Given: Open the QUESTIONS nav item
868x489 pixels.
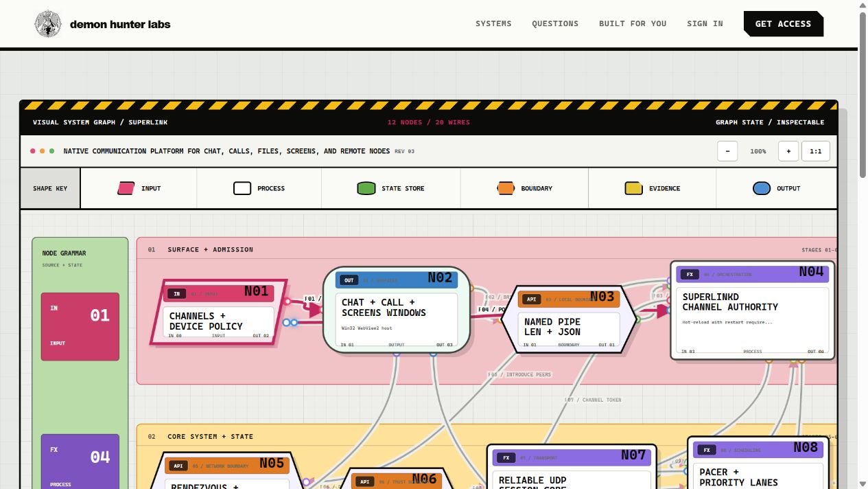Looking at the screenshot, I should [555, 23].
